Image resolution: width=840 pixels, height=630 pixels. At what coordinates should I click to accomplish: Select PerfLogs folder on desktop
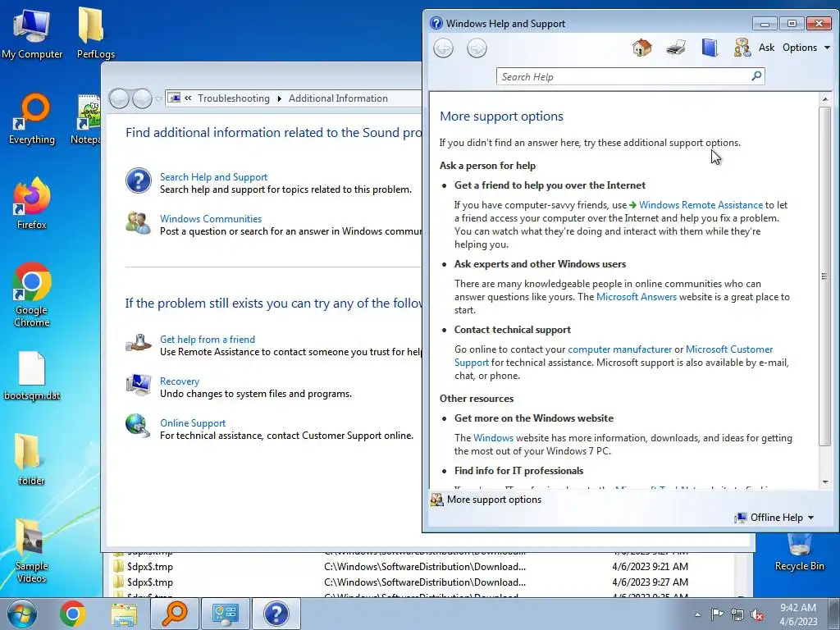pos(95,32)
